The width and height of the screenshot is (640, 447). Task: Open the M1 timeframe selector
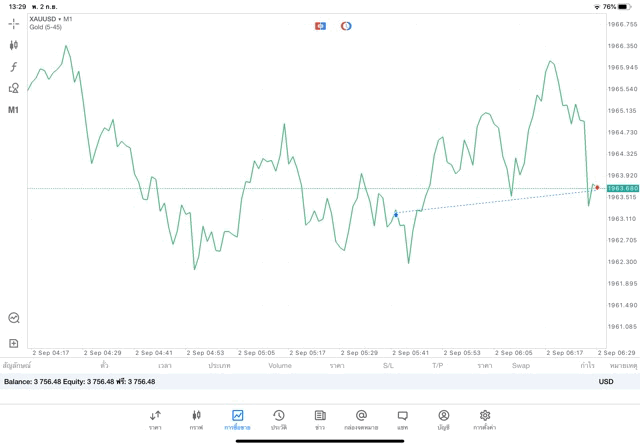pyautogui.click(x=14, y=109)
